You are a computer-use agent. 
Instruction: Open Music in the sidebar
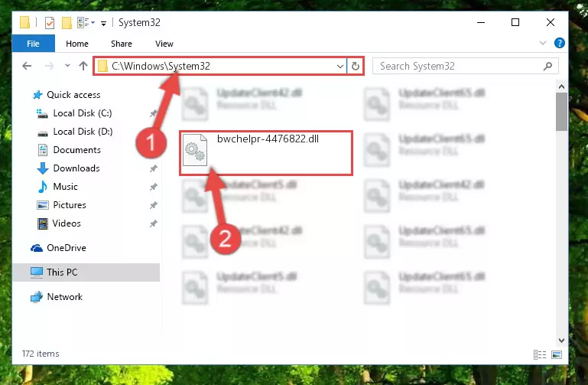click(58, 187)
